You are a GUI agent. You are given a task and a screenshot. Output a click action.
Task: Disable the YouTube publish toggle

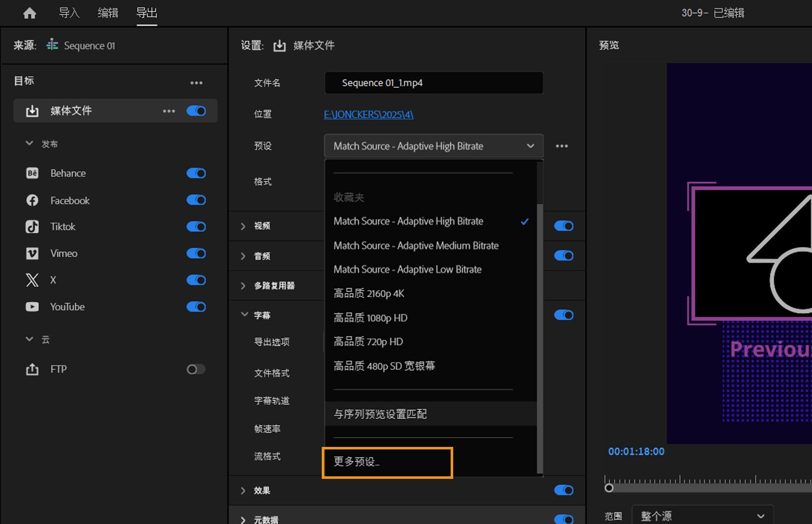tap(196, 306)
